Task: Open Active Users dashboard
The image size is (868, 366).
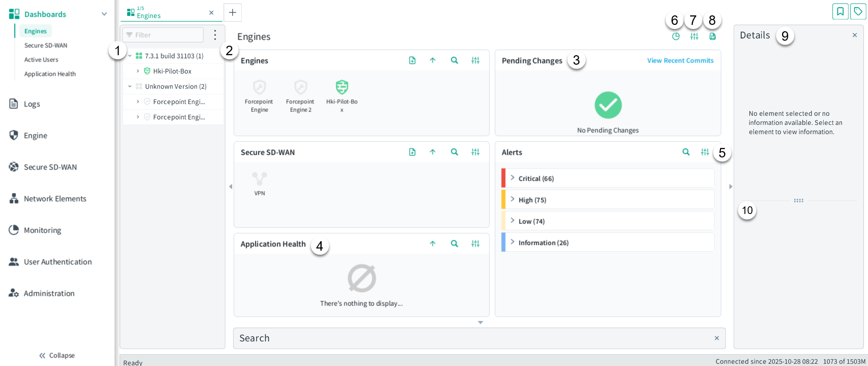Action: click(x=41, y=60)
